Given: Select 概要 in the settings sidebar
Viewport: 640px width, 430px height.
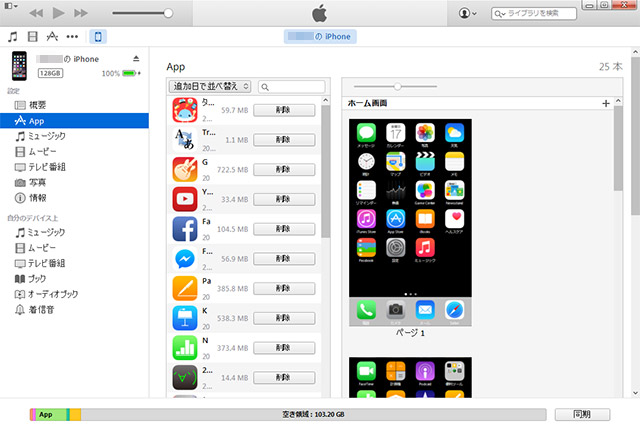Looking at the screenshot, I should [37, 105].
